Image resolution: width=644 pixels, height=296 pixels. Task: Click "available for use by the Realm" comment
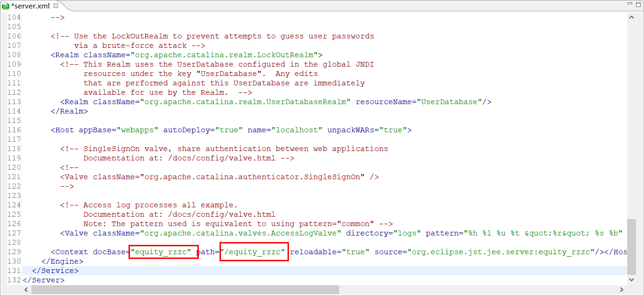(x=168, y=92)
